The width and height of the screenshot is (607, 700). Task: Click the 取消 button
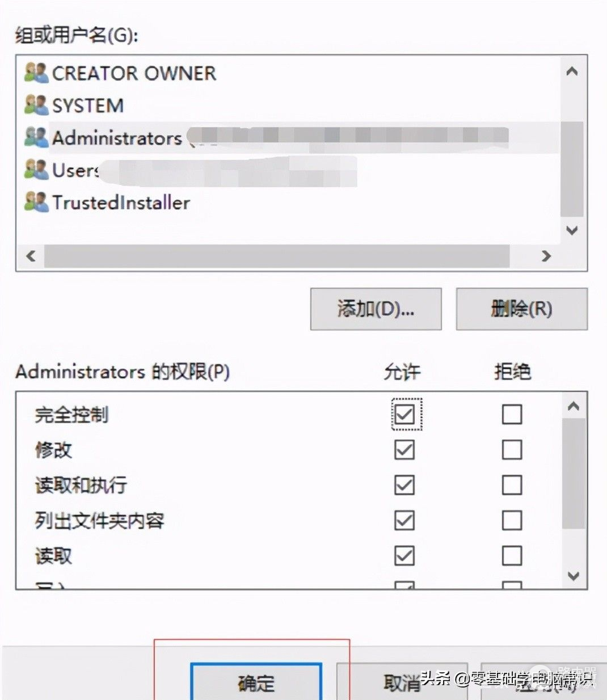click(x=402, y=682)
